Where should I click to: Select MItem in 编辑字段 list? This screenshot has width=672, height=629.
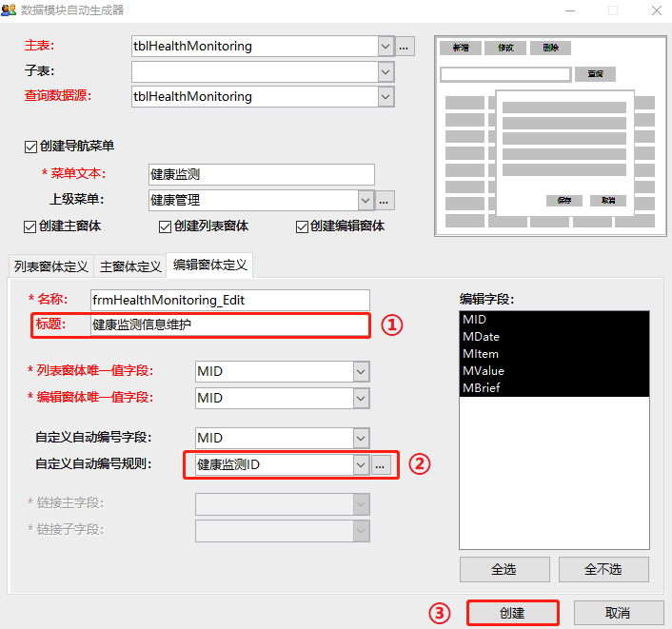[554, 354]
